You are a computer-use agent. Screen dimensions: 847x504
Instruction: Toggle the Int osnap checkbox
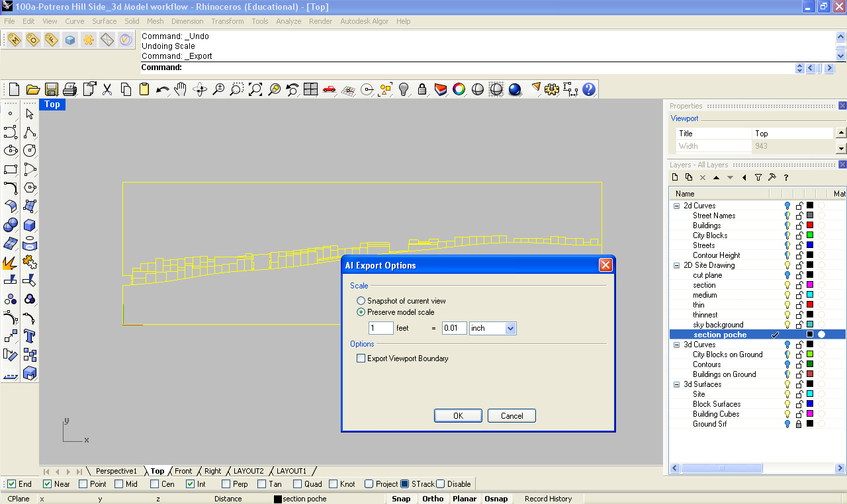click(x=191, y=484)
